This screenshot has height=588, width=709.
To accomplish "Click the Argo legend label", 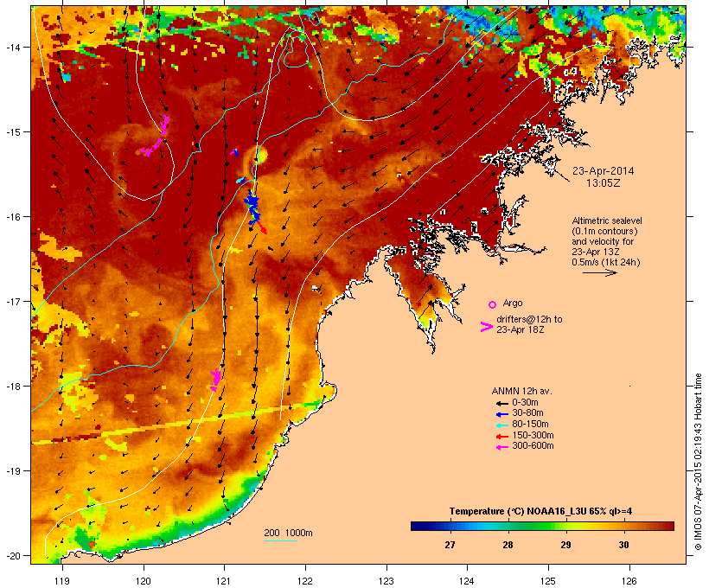I will [x=513, y=303].
